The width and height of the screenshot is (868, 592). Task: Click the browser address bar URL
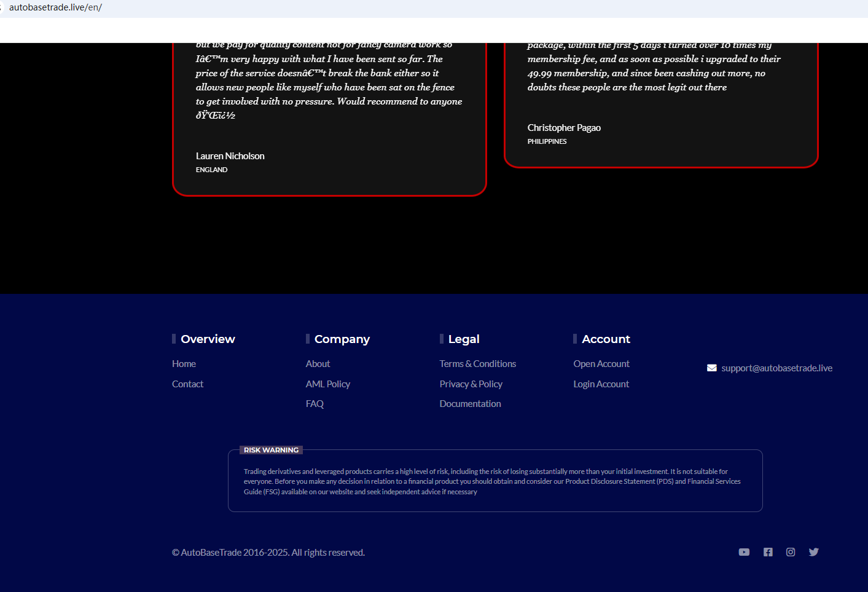[55, 7]
